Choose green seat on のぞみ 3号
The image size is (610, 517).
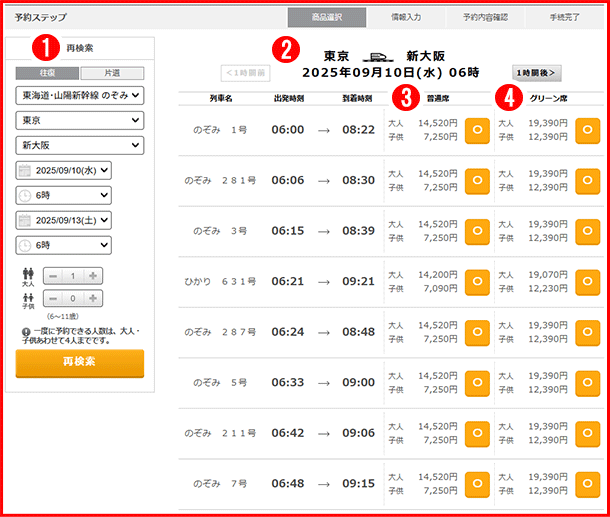tap(587, 231)
